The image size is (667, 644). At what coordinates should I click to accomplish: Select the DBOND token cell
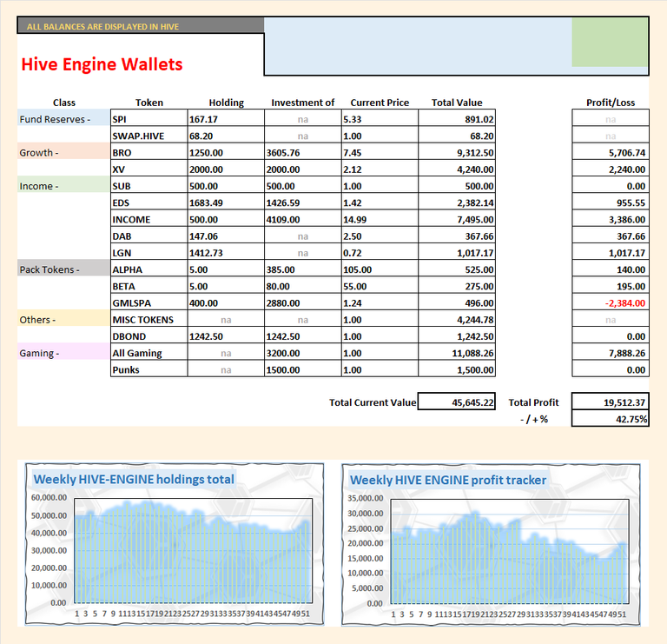click(149, 336)
